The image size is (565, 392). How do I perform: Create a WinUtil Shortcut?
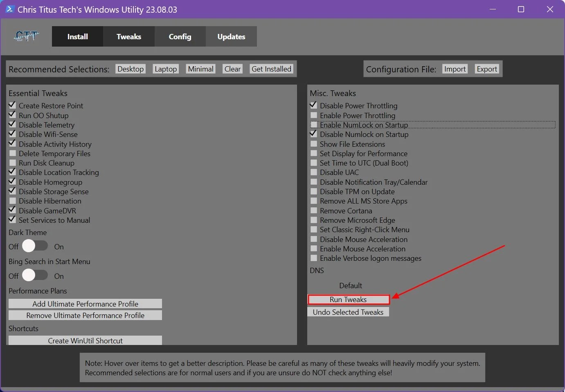coord(85,340)
